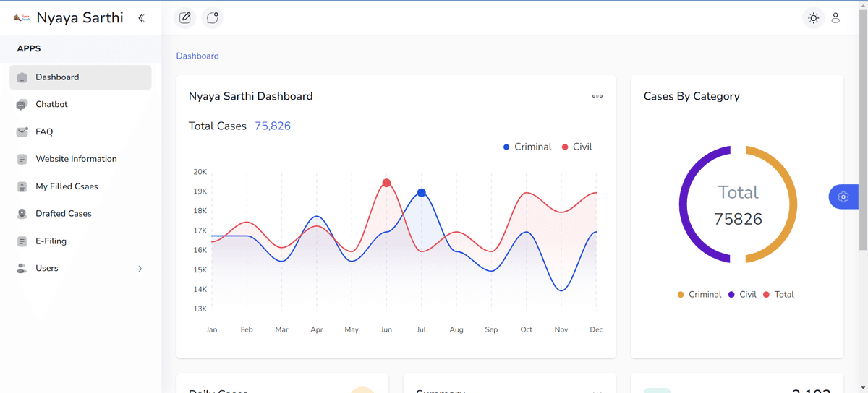Toggle light/dark theme sun icon
The image size is (868, 393).
tap(814, 18)
